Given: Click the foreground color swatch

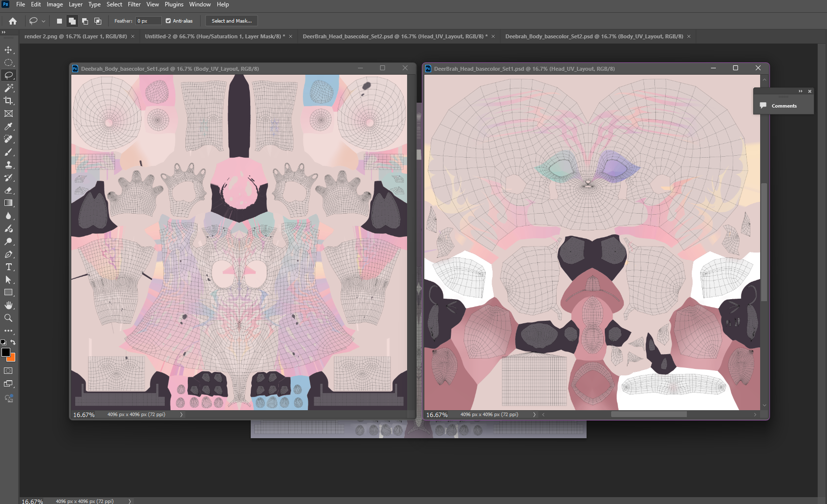Looking at the screenshot, I should (x=6, y=352).
